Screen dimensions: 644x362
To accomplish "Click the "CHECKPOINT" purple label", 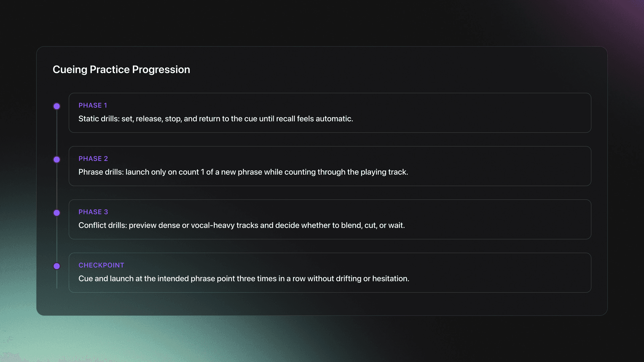I will tap(101, 265).
